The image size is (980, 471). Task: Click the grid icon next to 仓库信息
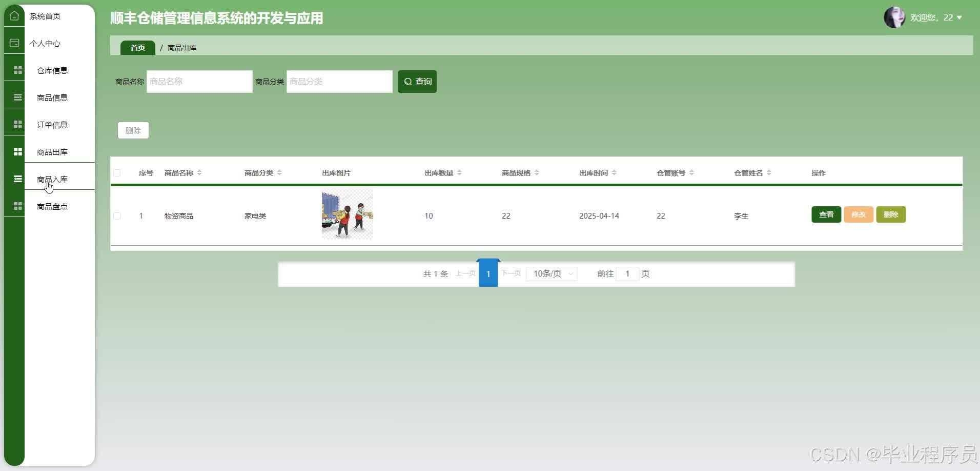[18, 69]
